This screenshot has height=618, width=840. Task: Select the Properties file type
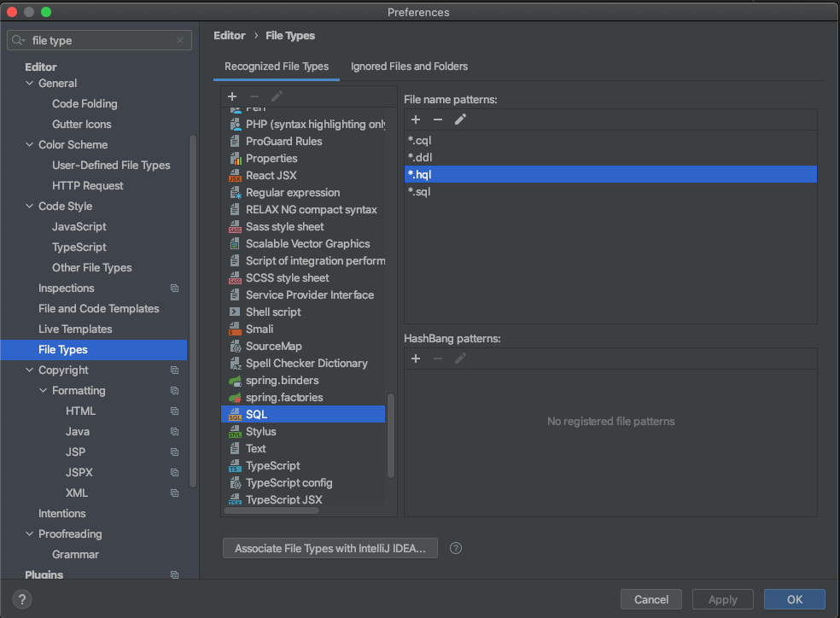point(303,158)
